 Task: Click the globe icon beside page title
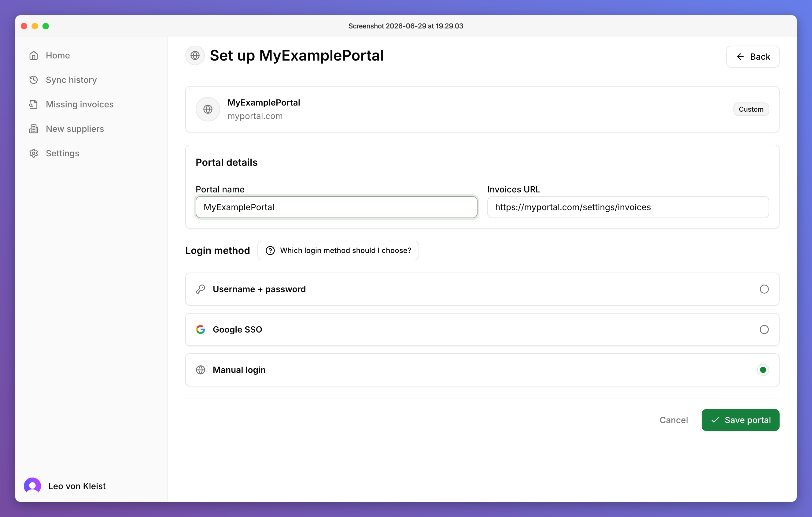pyautogui.click(x=195, y=55)
